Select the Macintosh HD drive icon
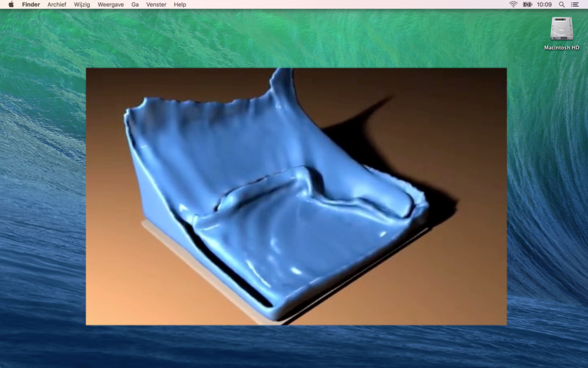The height and width of the screenshot is (368, 588). tap(561, 29)
